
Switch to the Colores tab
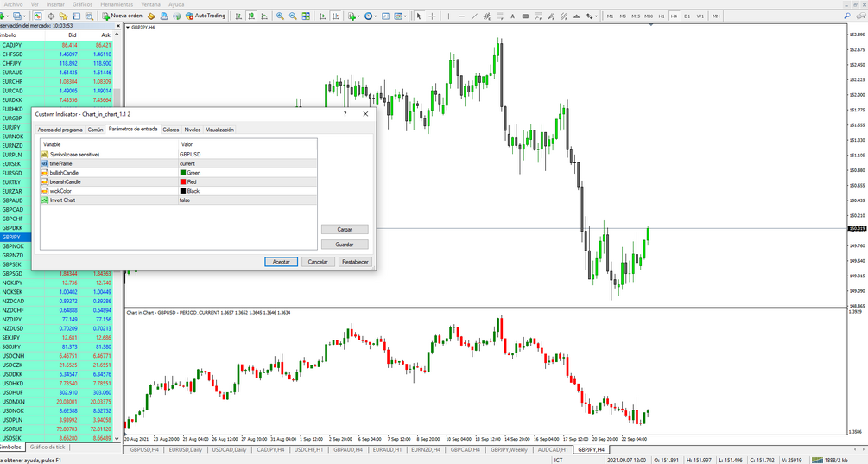coord(170,130)
